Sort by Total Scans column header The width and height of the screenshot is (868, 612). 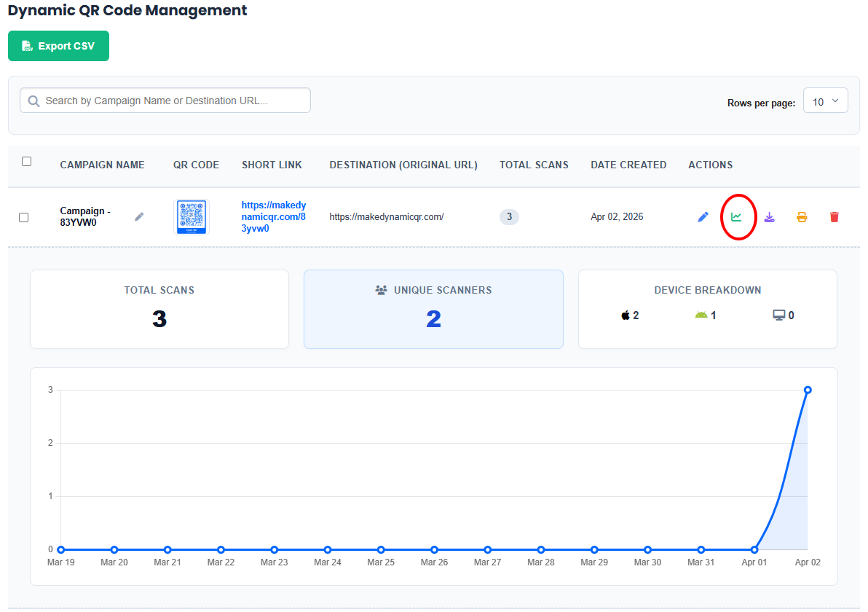coord(534,165)
